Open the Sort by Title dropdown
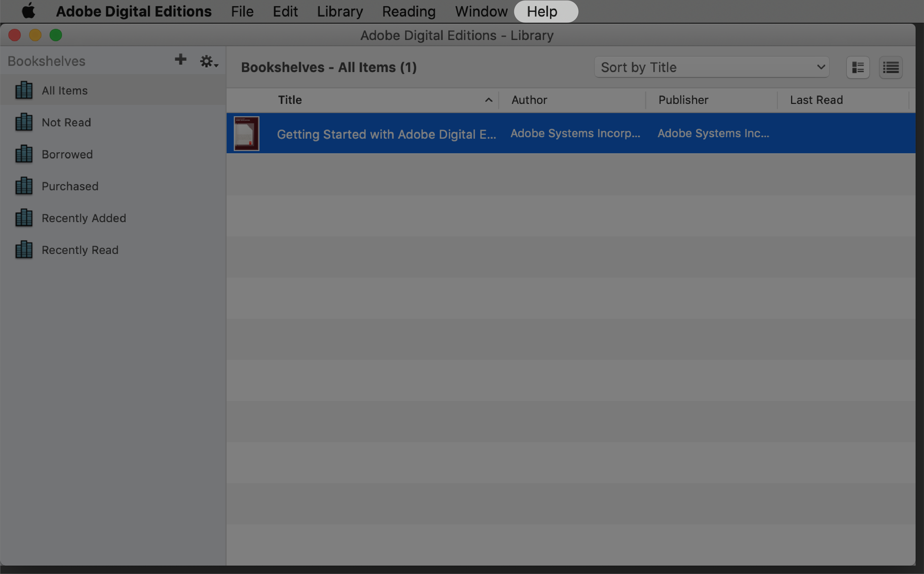 pyautogui.click(x=711, y=67)
